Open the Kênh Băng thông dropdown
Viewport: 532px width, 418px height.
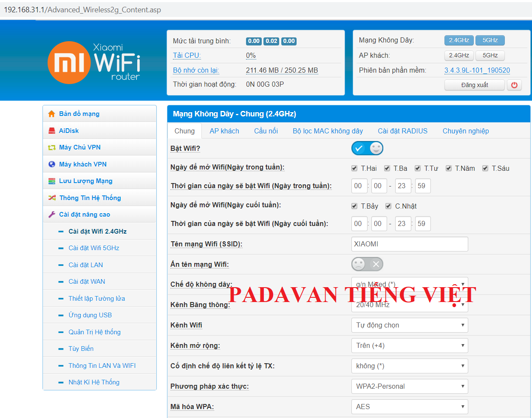pos(410,305)
